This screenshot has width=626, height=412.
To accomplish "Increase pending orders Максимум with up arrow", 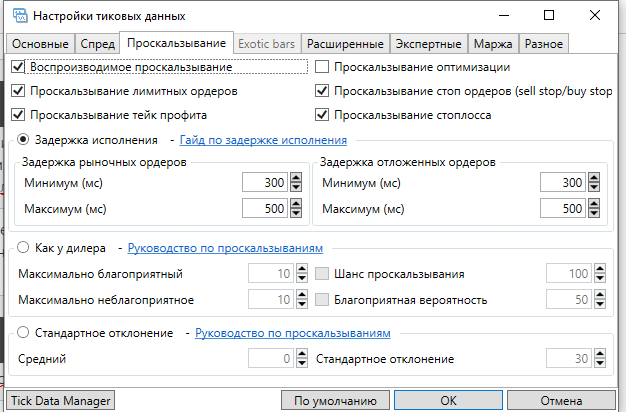I will point(594,204).
